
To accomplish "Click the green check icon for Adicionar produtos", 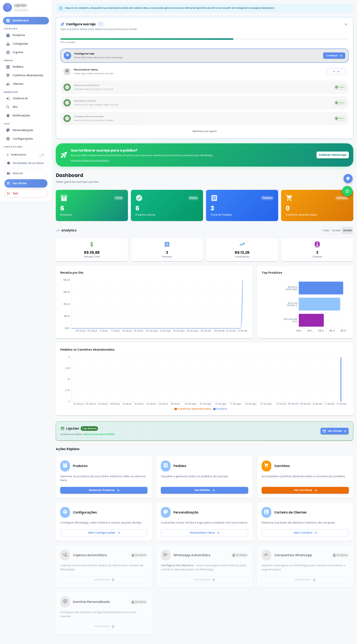I will pyautogui.click(x=67, y=87).
